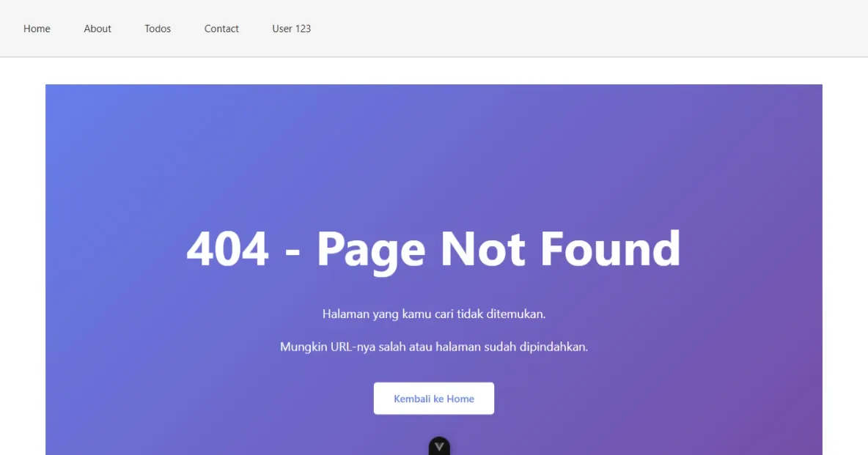This screenshot has height=455, width=868.
Task: Click the "URL-nya" word in the message
Action: tap(352, 347)
